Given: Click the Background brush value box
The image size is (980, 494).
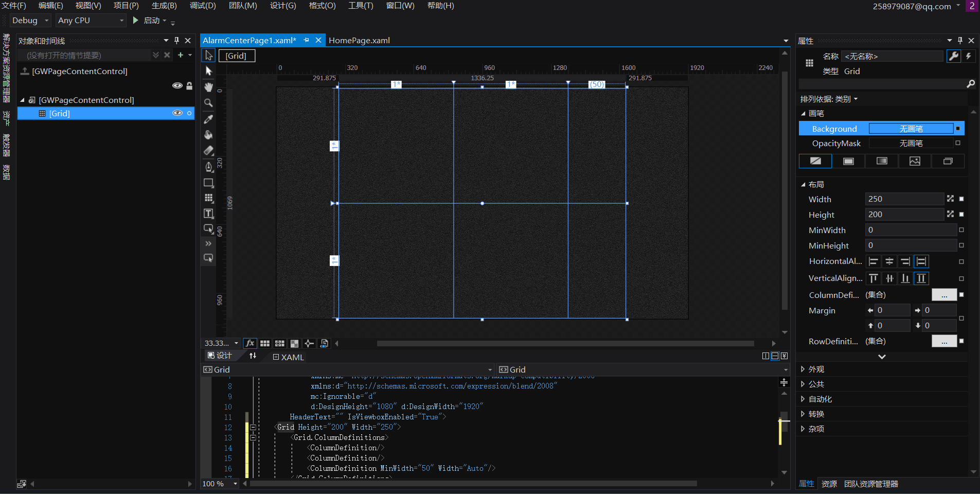Looking at the screenshot, I should [x=911, y=129].
